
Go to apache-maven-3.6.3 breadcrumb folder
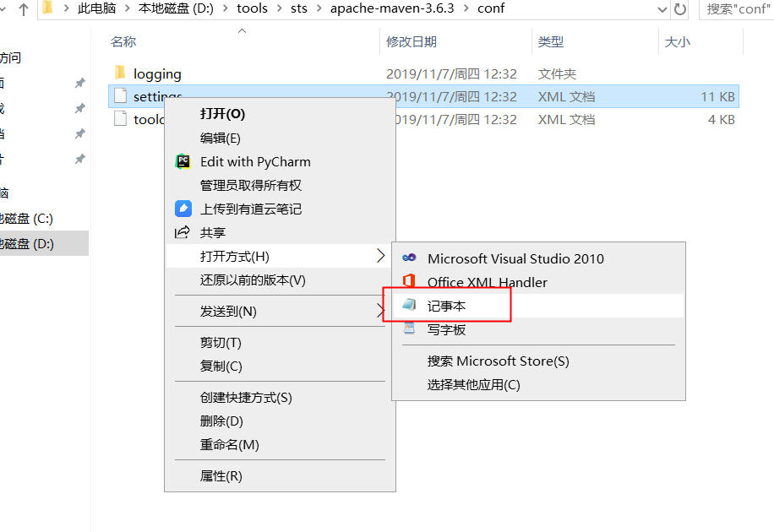pos(392,8)
